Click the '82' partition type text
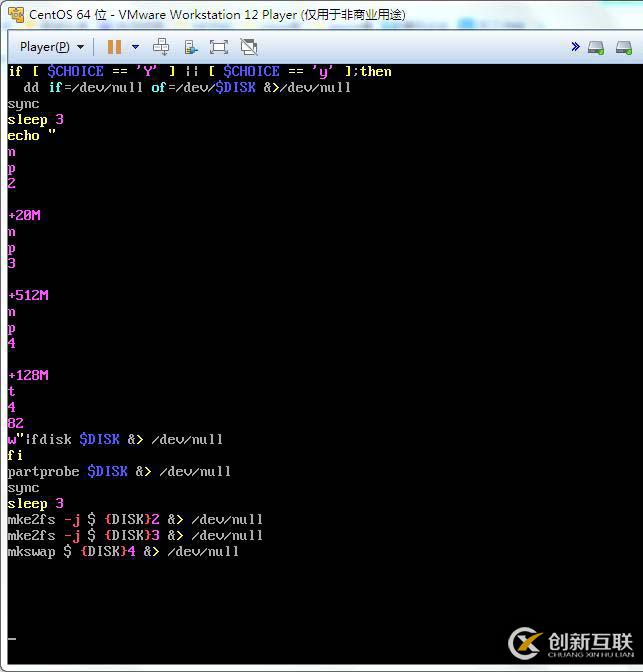The width and height of the screenshot is (643, 672). [x=16, y=423]
